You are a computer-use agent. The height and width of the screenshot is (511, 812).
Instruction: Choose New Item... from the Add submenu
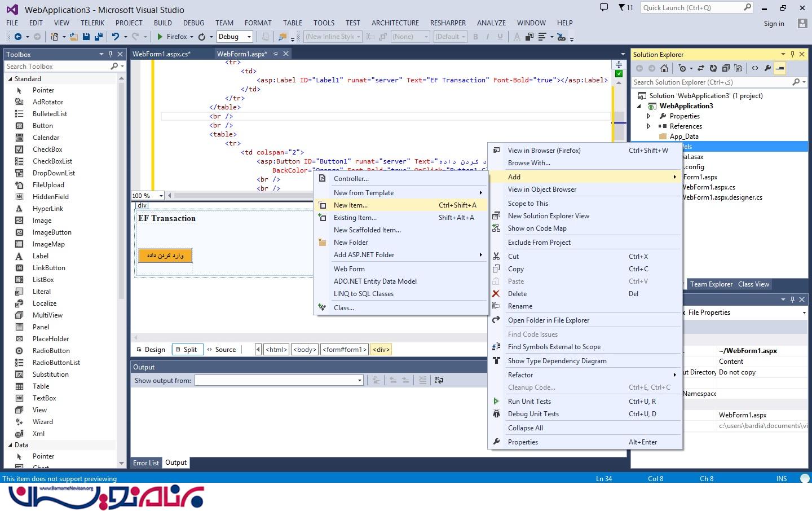(x=350, y=205)
